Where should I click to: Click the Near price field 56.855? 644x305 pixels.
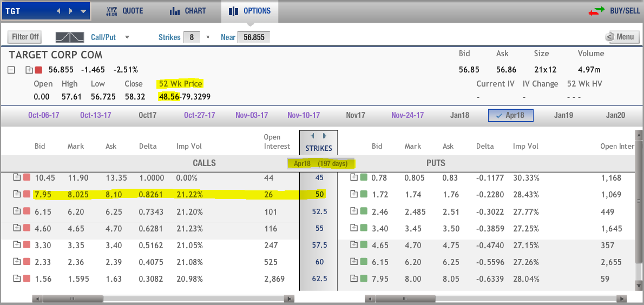[253, 37]
